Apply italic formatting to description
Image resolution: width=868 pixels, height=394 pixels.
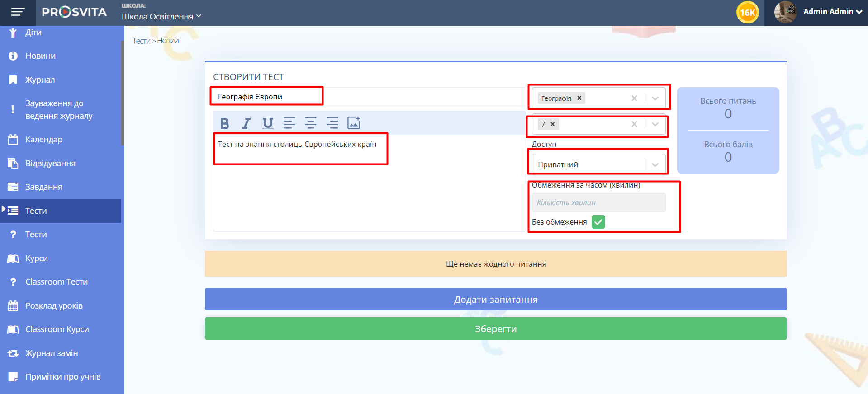coord(246,123)
